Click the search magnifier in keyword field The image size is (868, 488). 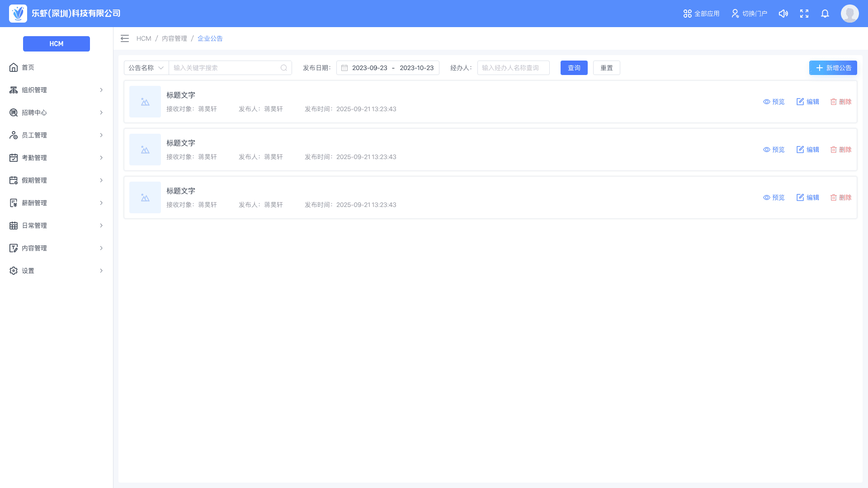tap(283, 68)
